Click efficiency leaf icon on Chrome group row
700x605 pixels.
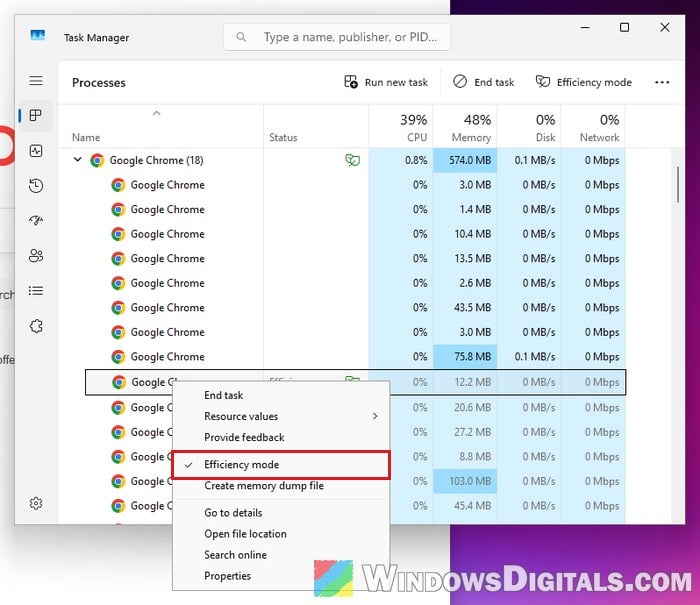(353, 160)
